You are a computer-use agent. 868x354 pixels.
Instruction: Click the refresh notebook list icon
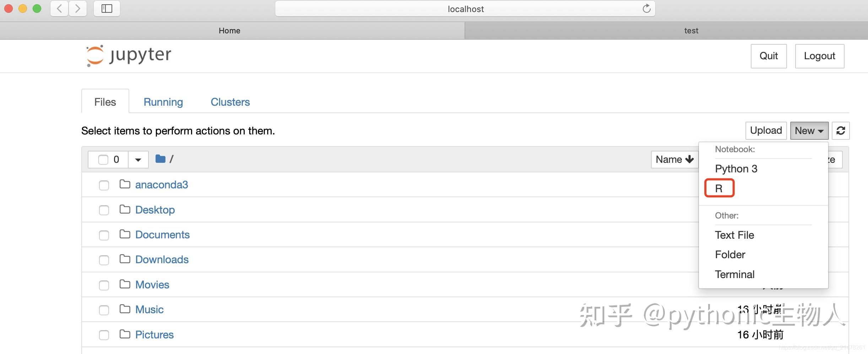[841, 131]
